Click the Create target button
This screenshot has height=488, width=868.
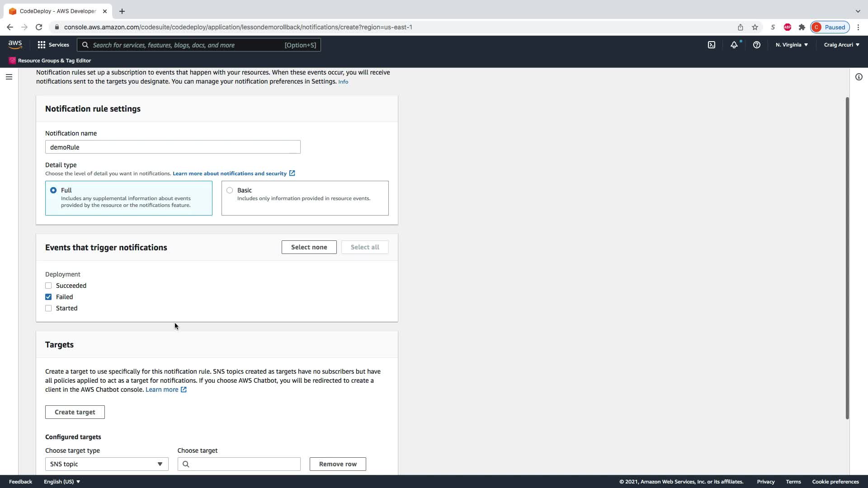tap(75, 412)
